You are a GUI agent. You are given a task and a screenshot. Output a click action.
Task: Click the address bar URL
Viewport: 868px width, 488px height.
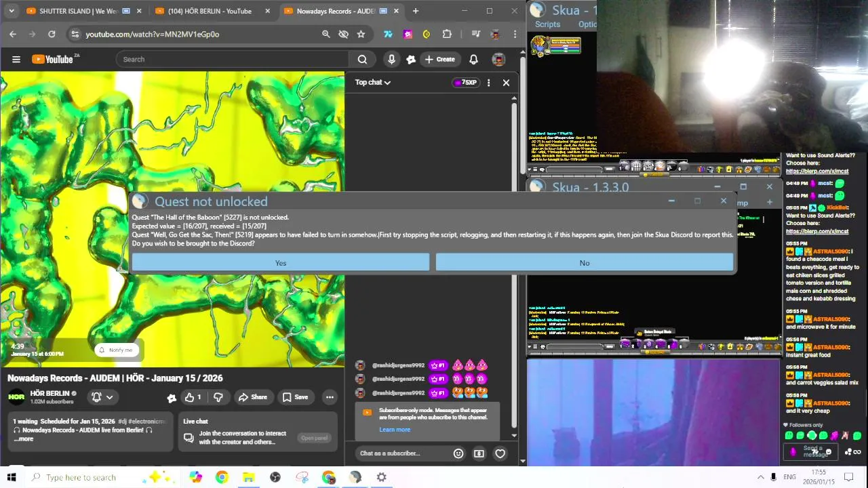point(152,34)
